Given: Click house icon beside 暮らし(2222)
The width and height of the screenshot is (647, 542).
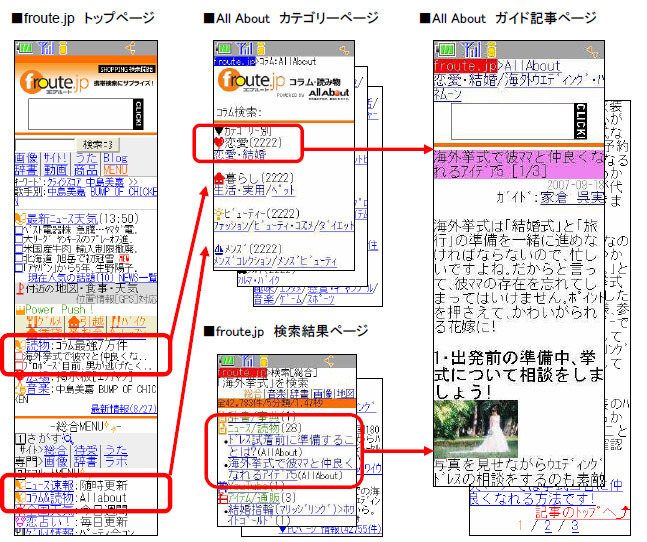Looking at the screenshot, I should (219, 179).
